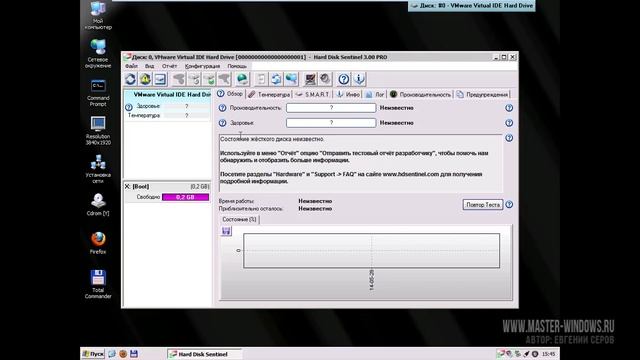This screenshot has width=640, height=360.
Task: Open Total Commander desktop icon
Action: tap(98, 284)
